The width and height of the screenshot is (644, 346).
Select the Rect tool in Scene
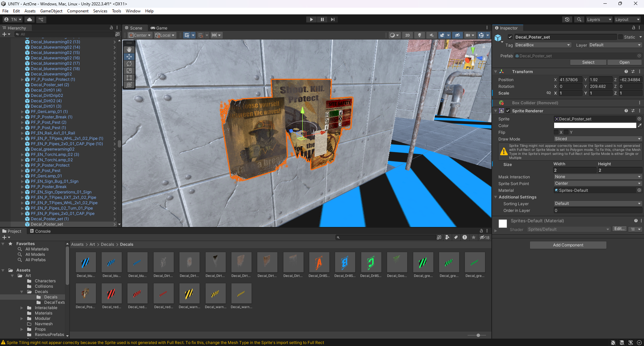tap(129, 78)
